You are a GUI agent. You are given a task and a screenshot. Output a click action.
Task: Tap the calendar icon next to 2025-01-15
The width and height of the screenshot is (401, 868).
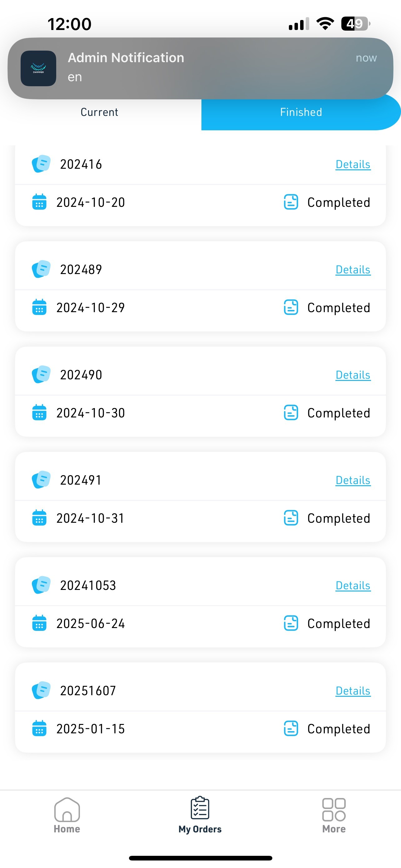click(39, 728)
